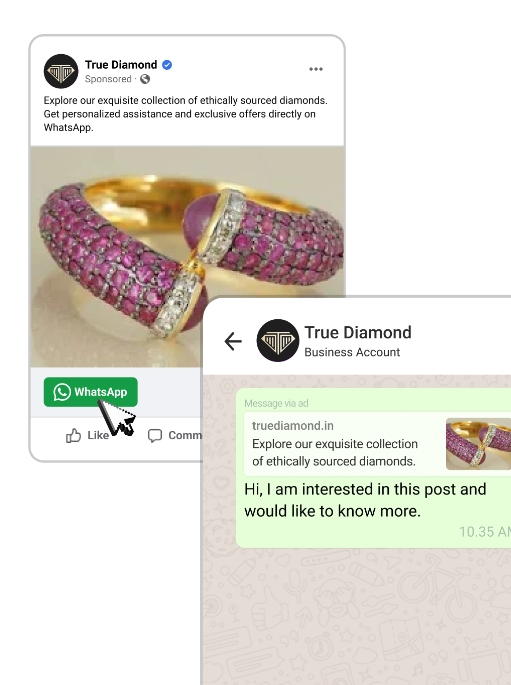Click the globe public audience icon
Screen dimensions: 511x685
pos(145,79)
